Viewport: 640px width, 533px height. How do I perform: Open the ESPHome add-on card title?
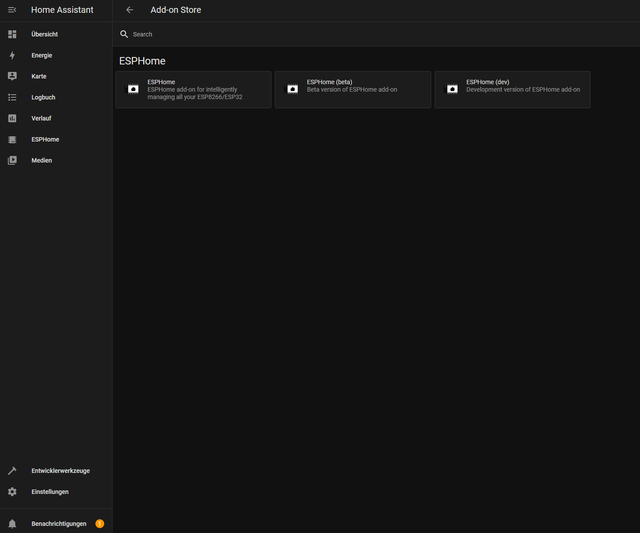click(161, 82)
